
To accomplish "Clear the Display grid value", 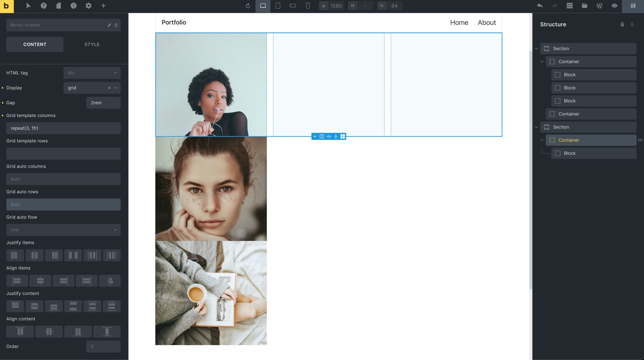I will [109, 88].
